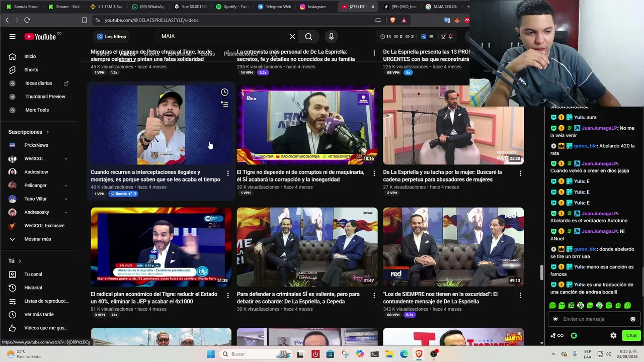The height and width of the screenshot is (362, 644).
Task: Open options for 'Para defender a criminales' video
Action: pyautogui.click(x=374, y=296)
